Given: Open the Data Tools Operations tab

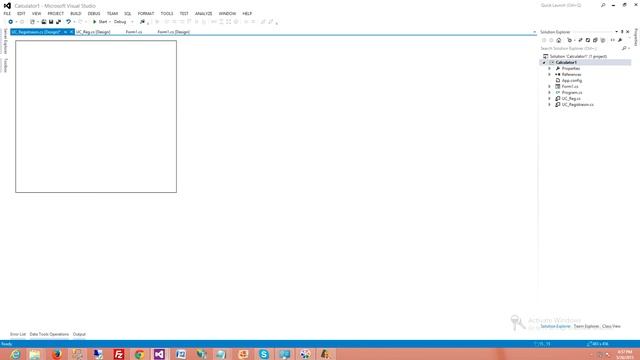Looking at the screenshot, I should [49, 334].
